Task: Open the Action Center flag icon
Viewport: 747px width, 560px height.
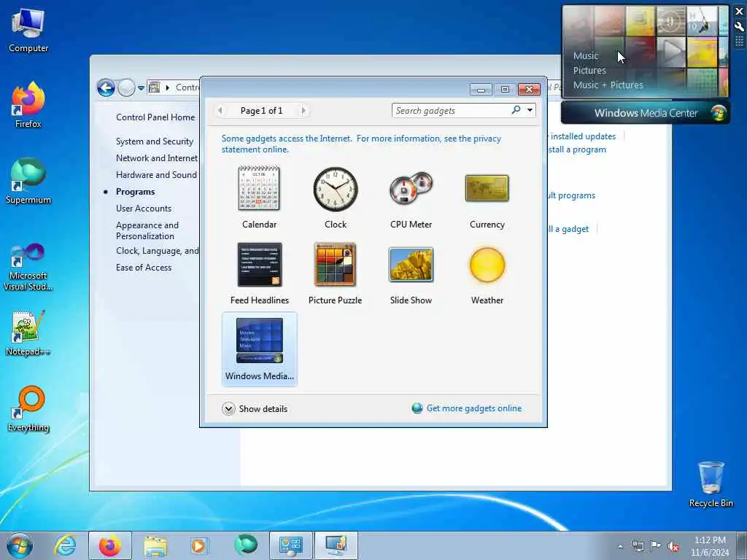Action: [x=656, y=546]
